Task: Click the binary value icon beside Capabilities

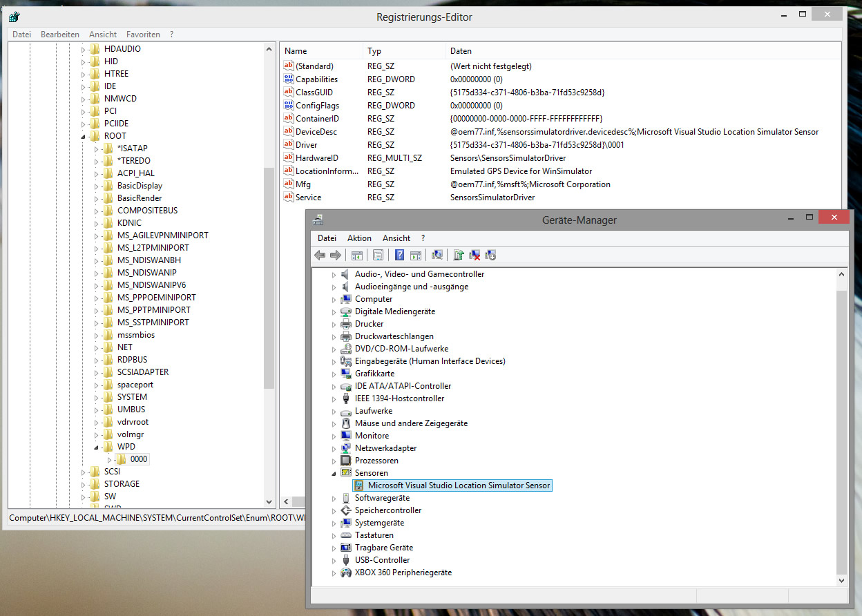Action: coord(289,79)
